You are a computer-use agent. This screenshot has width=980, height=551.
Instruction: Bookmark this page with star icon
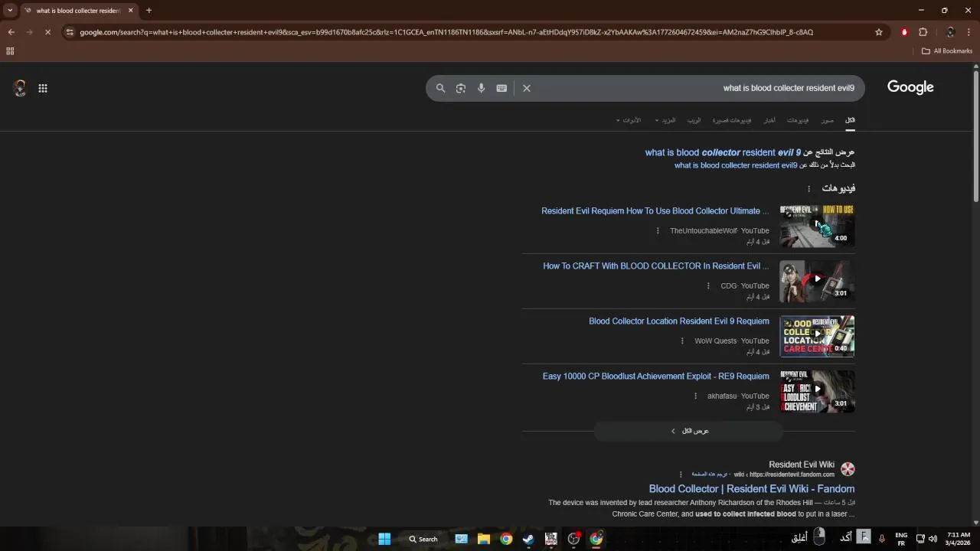[x=879, y=32]
